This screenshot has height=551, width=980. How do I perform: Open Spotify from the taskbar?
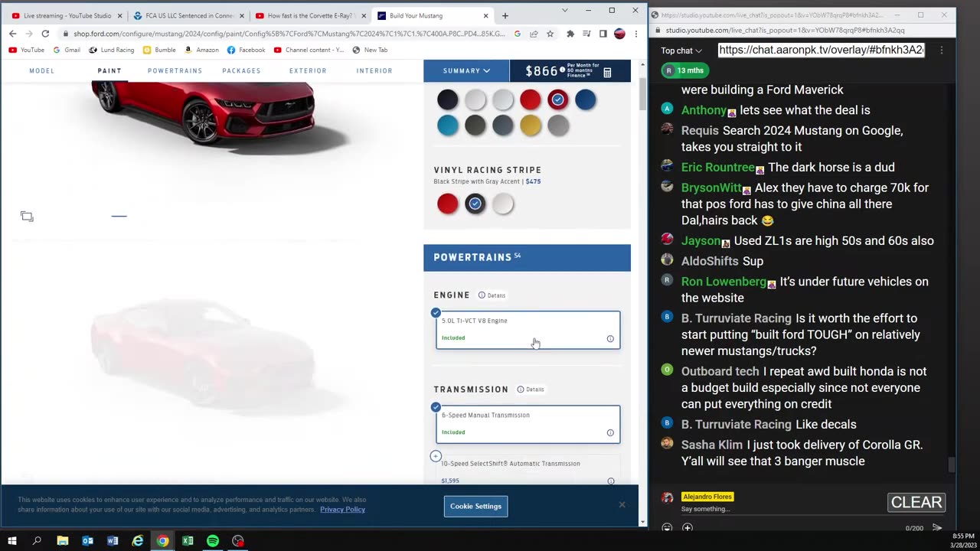(x=213, y=541)
